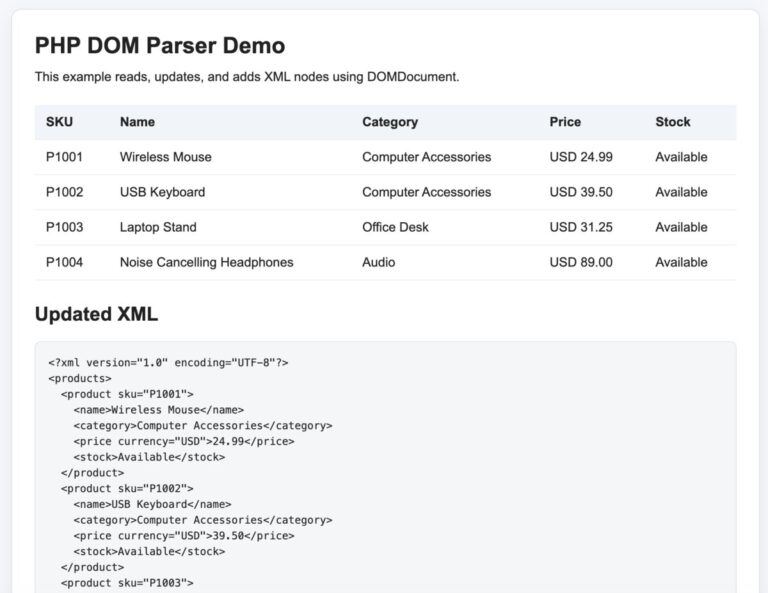The width and height of the screenshot is (768, 593).
Task: Click Available in the Wireless Mouse row
Action: 681,157
